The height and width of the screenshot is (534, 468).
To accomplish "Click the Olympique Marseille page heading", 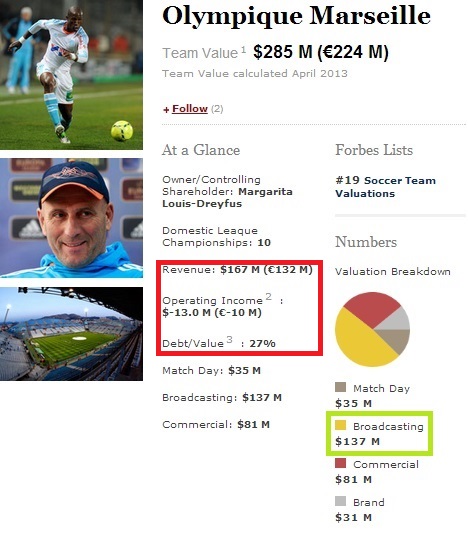I will point(296,16).
